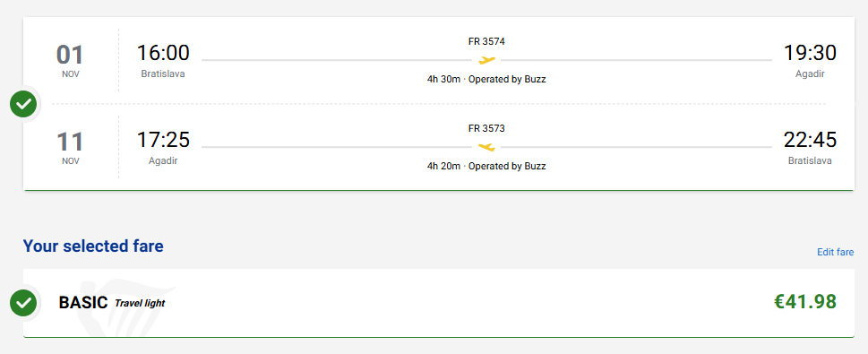Click the 01 NOV departure date
This screenshot has height=354, width=868.
click(70, 60)
